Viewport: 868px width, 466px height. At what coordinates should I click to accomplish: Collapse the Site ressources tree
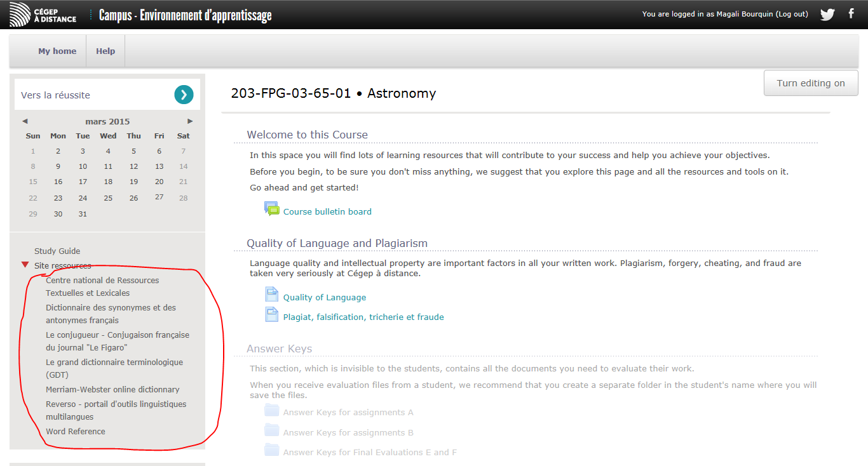(x=25, y=265)
